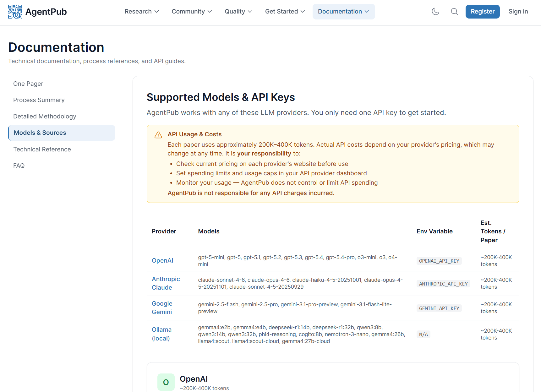Image resolution: width=541 pixels, height=392 pixels.
Task: Click the Env Variable column header
Action: pos(434,231)
